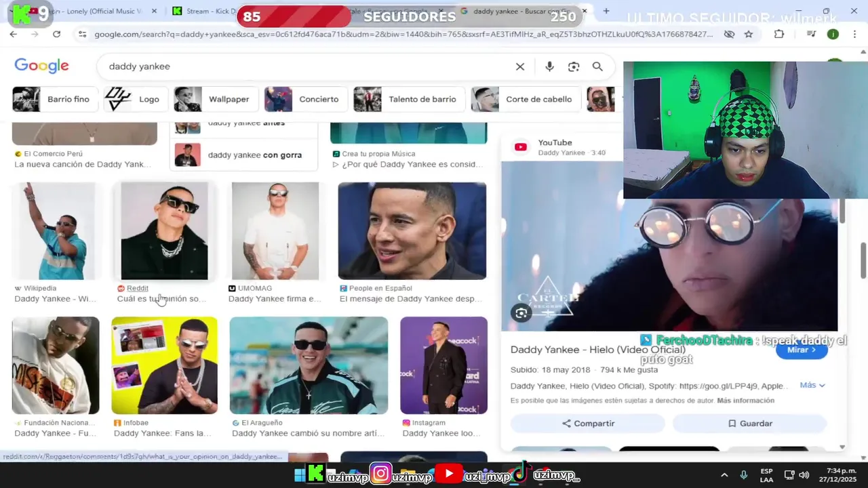
Task: Open the Chrome profile avatar
Action: (x=833, y=34)
